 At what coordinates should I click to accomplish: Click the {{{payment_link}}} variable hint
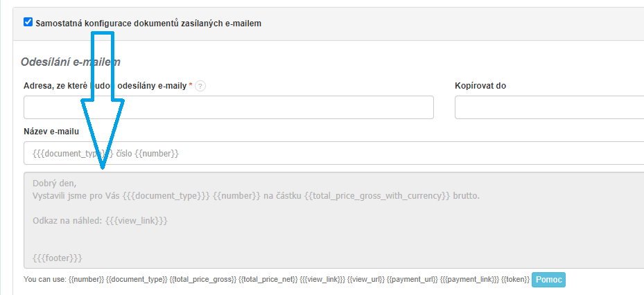coord(469,280)
